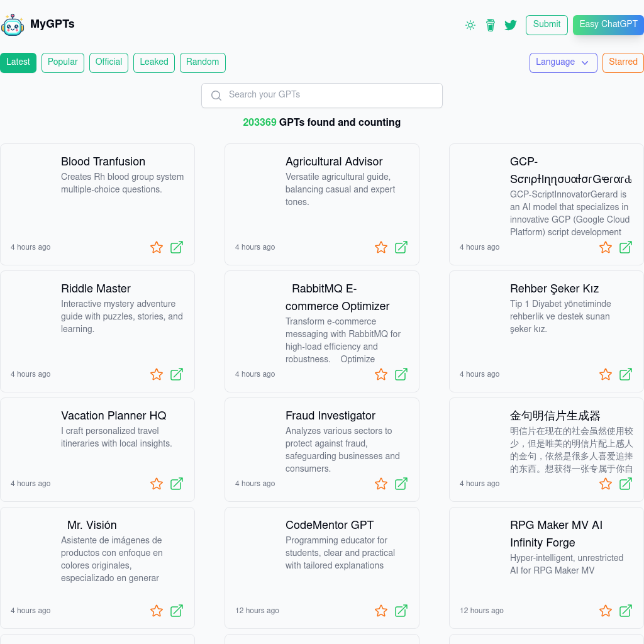Star the Mr. Visión GPT
Viewport: 644px width, 644px height.
(x=157, y=611)
